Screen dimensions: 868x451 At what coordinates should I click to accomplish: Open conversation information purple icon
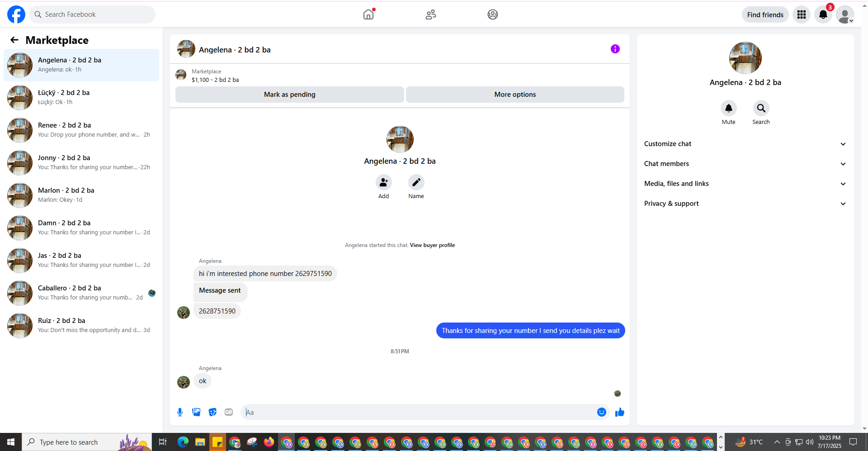(615, 49)
